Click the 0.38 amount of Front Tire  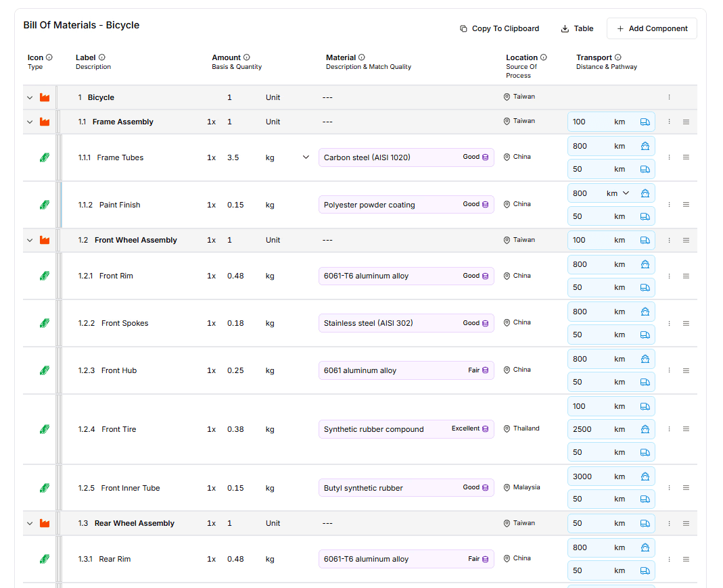(235, 429)
